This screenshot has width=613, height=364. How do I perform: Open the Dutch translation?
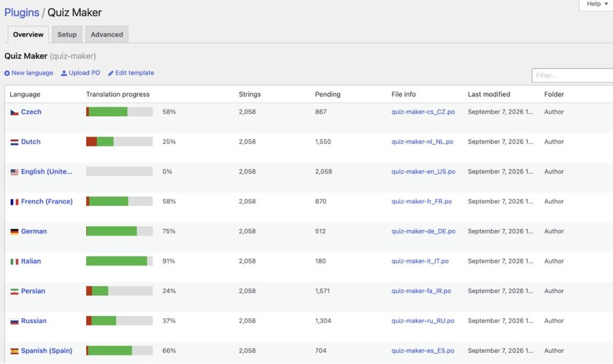point(31,142)
